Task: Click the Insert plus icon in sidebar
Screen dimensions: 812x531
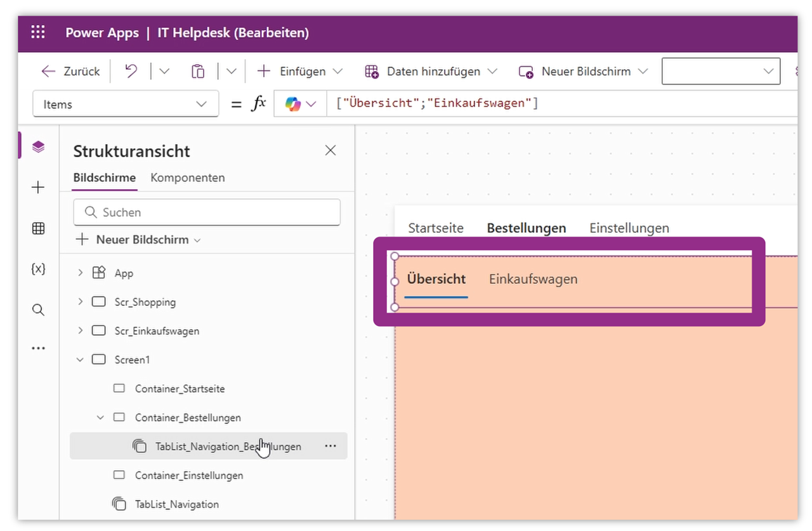Action: click(38, 187)
